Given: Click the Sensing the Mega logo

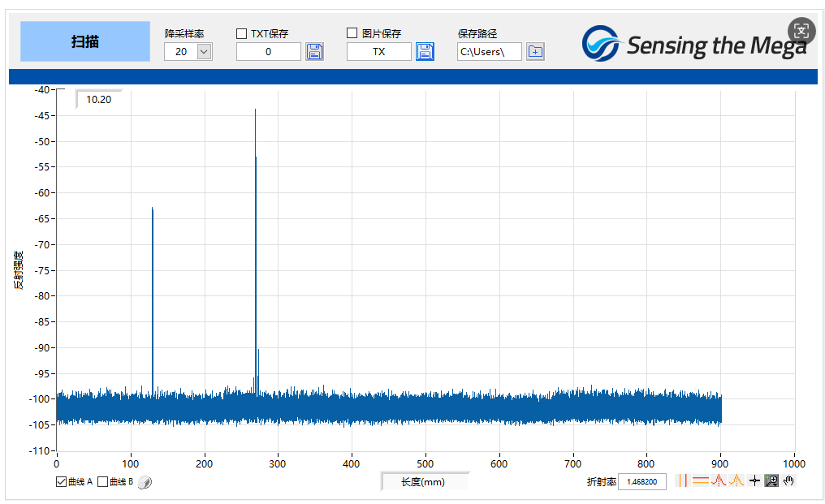Looking at the screenshot, I should point(694,44).
